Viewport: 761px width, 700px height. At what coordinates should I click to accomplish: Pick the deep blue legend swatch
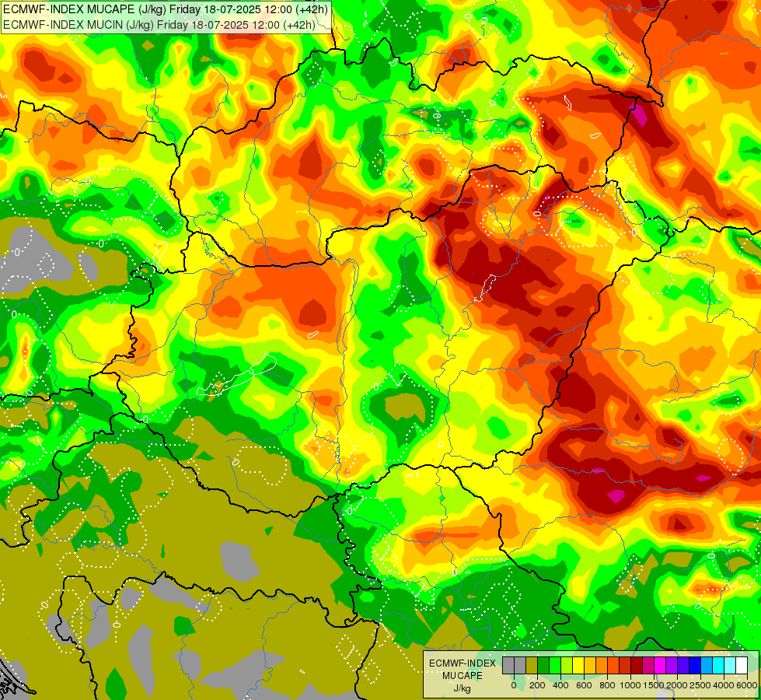696,665
